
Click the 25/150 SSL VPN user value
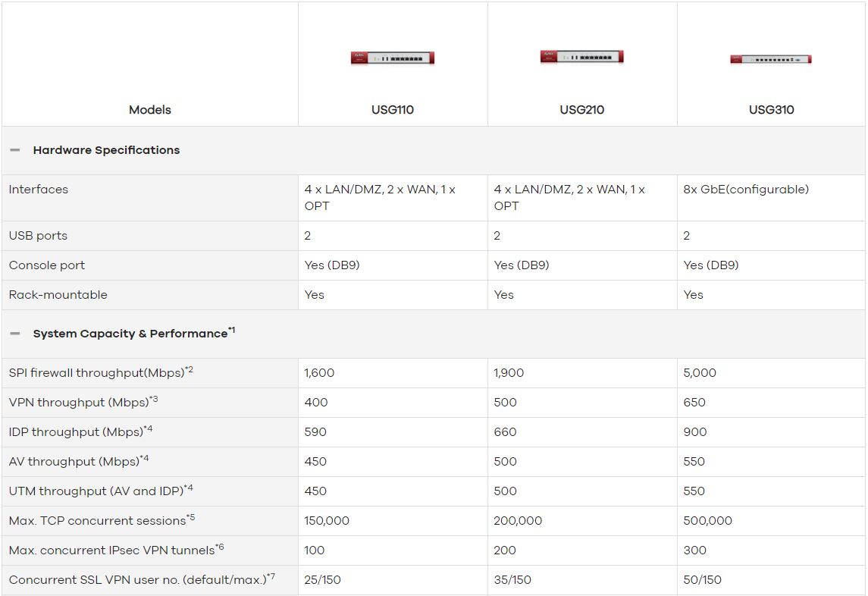coord(322,580)
